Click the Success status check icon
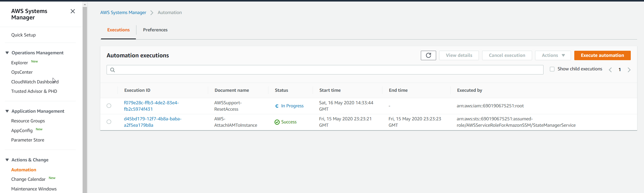 [x=277, y=122]
